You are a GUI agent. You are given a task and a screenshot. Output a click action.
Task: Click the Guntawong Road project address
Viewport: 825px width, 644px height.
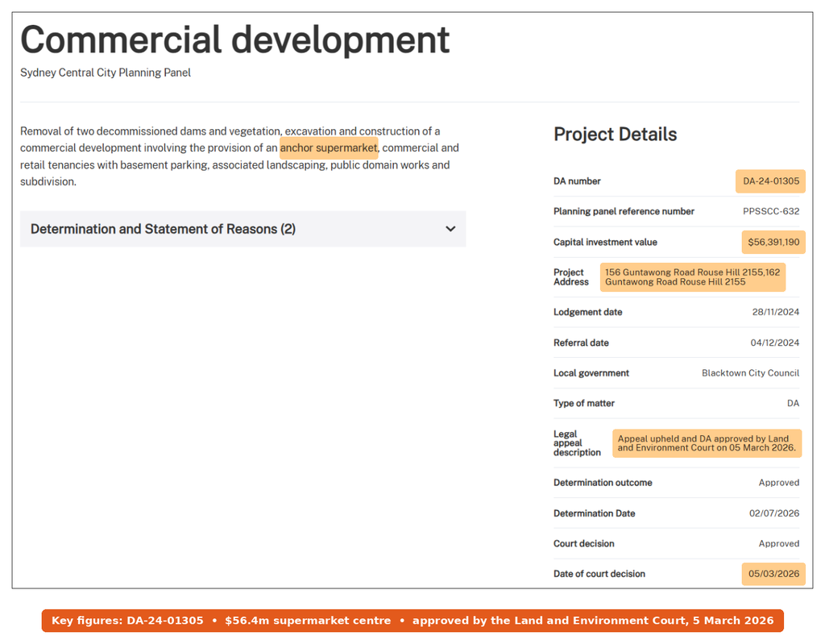pos(692,277)
